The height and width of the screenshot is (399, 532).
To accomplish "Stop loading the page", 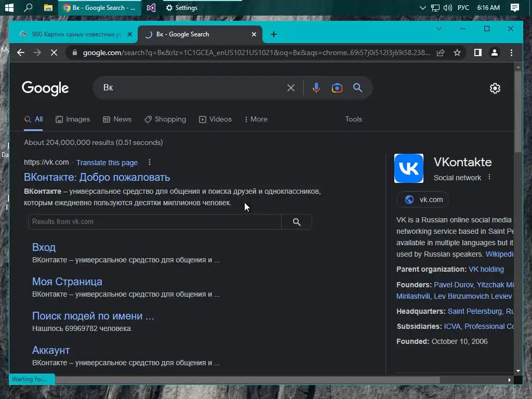I will pyautogui.click(x=54, y=52).
